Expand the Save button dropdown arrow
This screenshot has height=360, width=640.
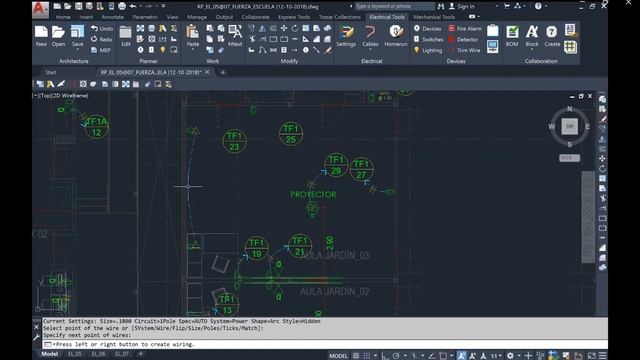pyautogui.click(x=77, y=50)
